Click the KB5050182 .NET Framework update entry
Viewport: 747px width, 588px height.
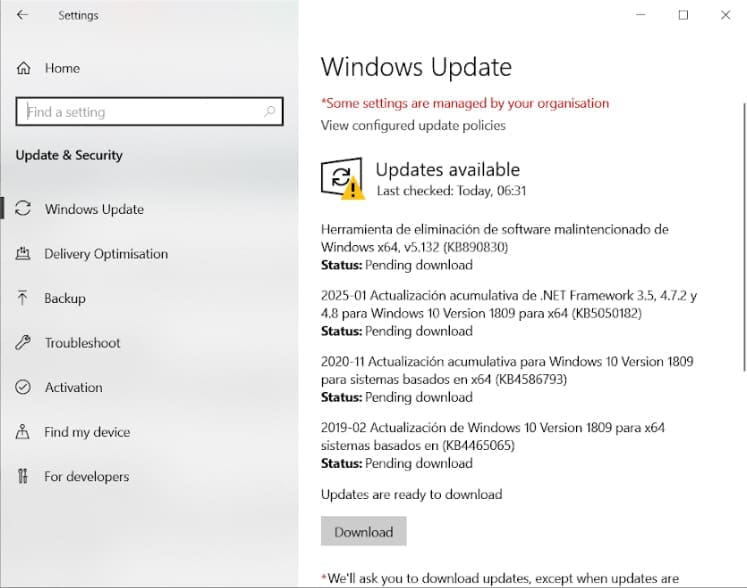[509, 313]
